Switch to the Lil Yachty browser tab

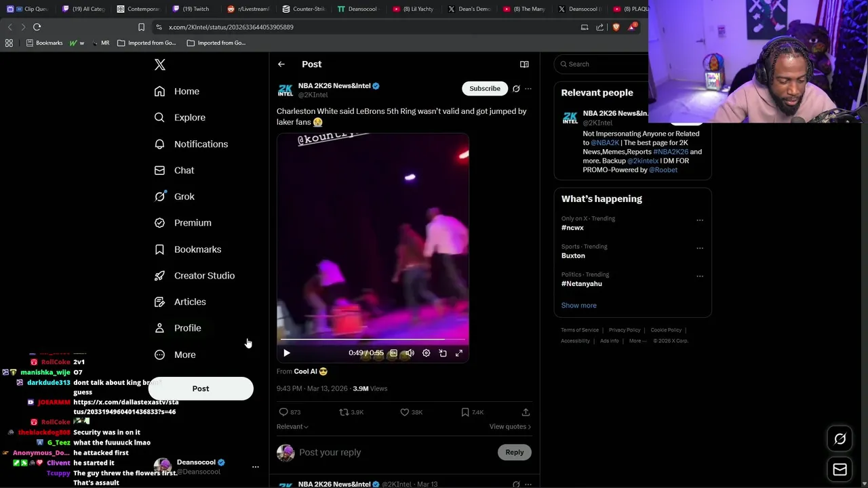coord(414,9)
